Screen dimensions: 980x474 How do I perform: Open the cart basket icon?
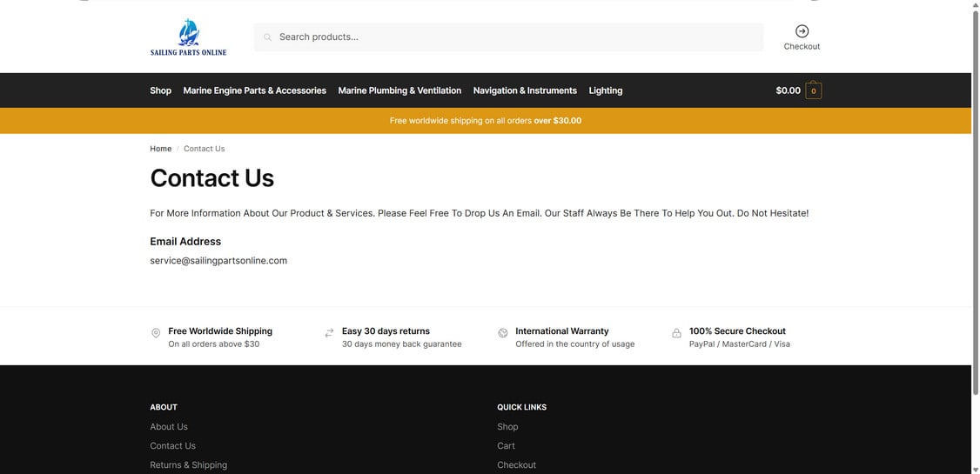[x=814, y=90]
